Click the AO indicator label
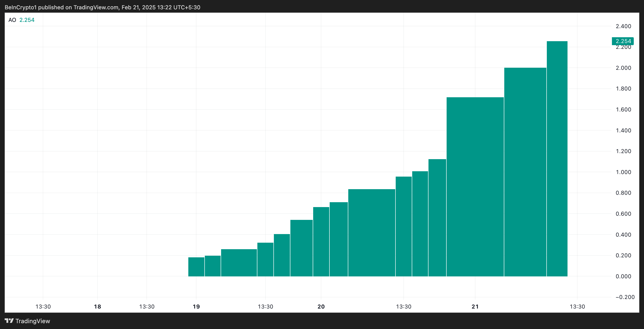Screen dimensions: 644x329 [12, 20]
